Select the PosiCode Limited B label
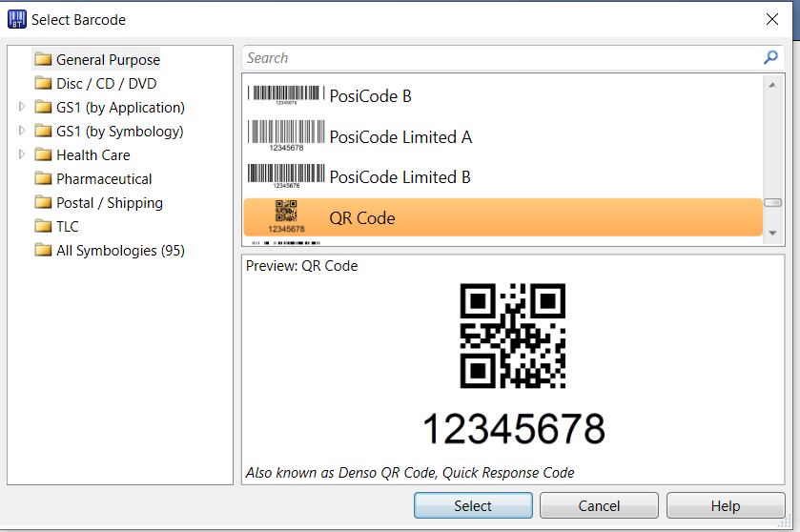Image resolution: width=800 pixels, height=532 pixels. click(x=400, y=177)
